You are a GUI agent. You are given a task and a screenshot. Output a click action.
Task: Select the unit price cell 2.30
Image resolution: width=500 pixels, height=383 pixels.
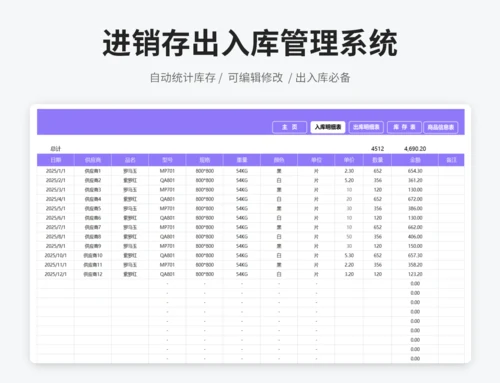[349, 171]
